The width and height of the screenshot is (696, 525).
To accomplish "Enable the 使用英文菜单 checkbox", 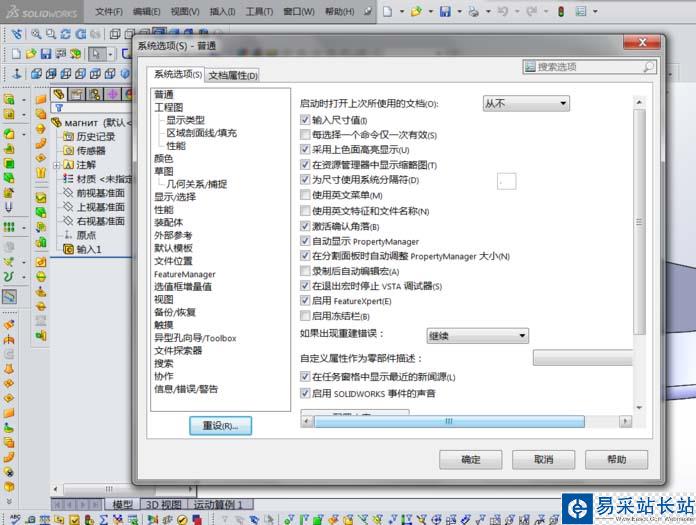I will point(305,195).
